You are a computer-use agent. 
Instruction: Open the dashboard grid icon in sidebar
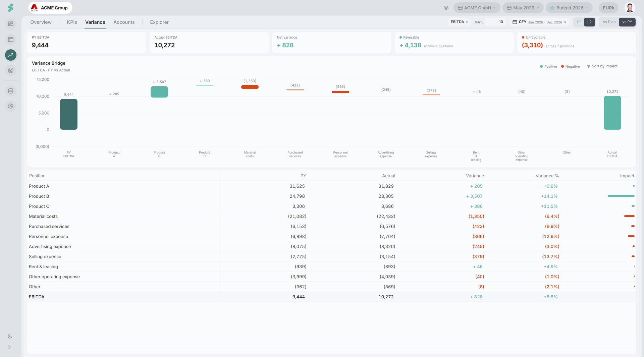(x=11, y=24)
